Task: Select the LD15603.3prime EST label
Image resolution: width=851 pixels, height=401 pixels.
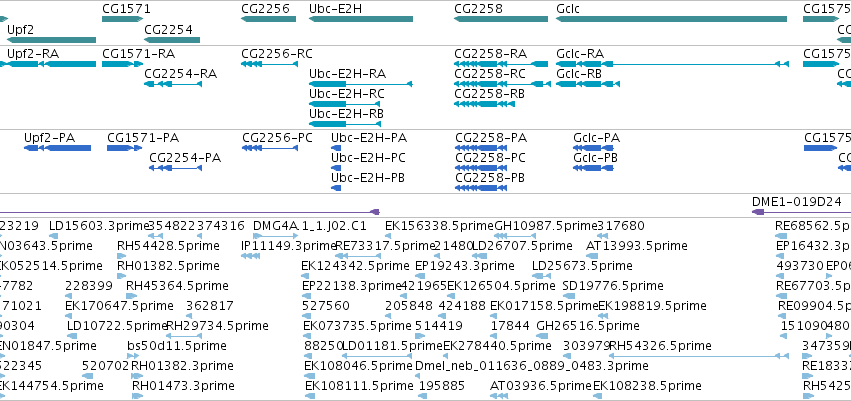Action: pos(99,226)
